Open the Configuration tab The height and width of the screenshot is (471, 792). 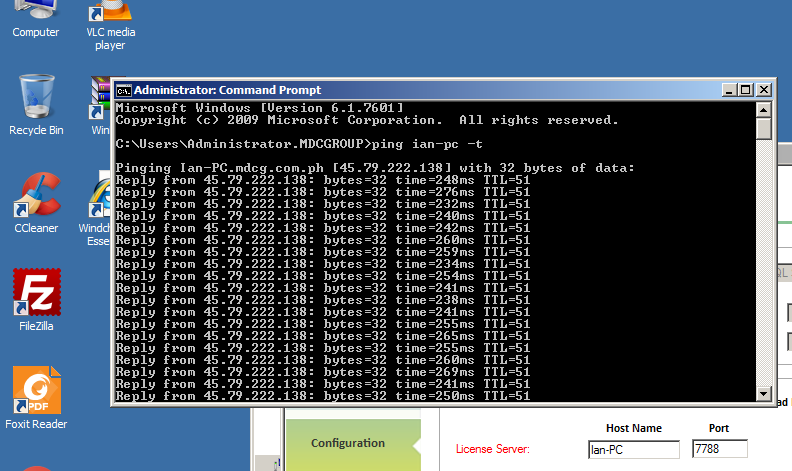(x=353, y=444)
